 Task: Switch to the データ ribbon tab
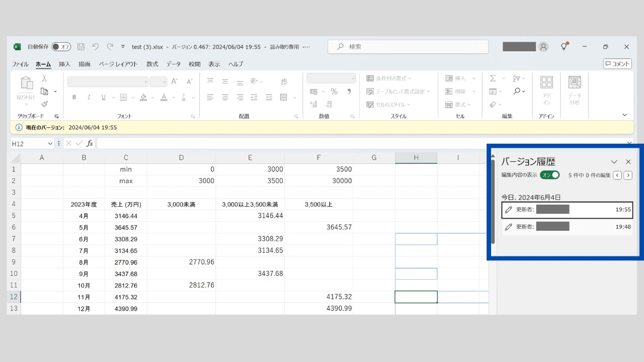(174, 64)
